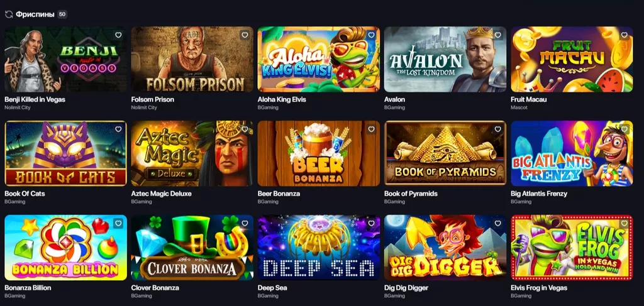The width and height of the screenshot is (644, 306).
Task: Click heart icon on Avalon thumbnail
Action: pyautogui.click(x=498, y=35)
